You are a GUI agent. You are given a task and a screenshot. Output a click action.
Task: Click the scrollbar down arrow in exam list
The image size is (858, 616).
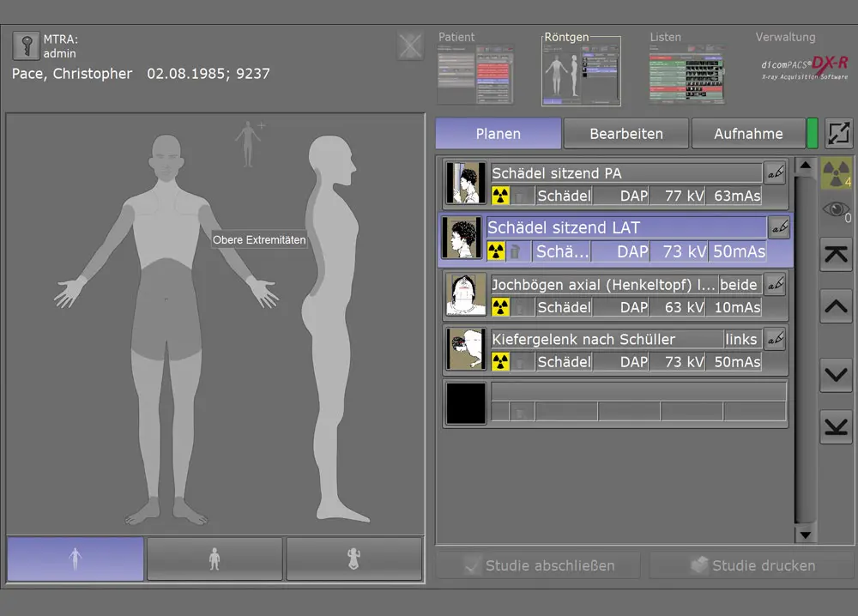pos(805,534)
